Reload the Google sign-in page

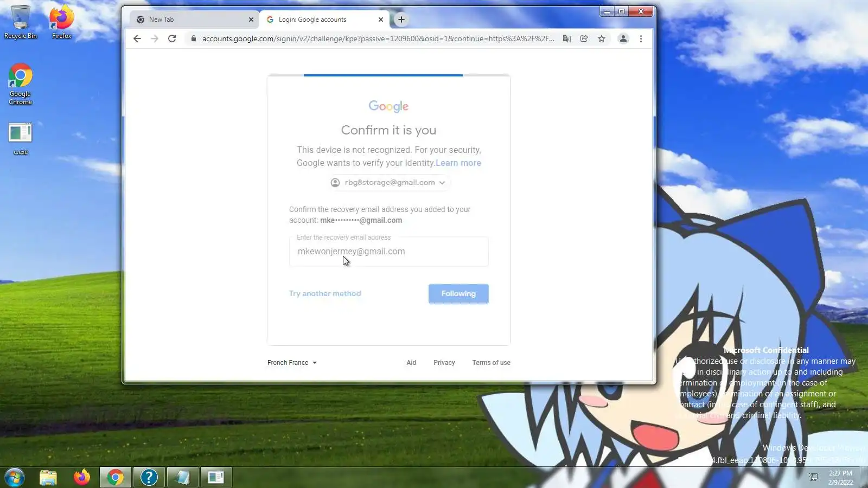[x=172, y=38]
